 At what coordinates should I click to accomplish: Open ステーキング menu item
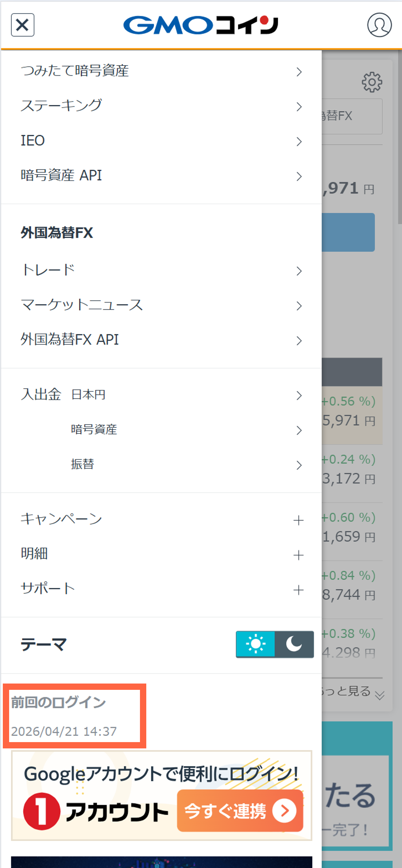pos(161,106)
